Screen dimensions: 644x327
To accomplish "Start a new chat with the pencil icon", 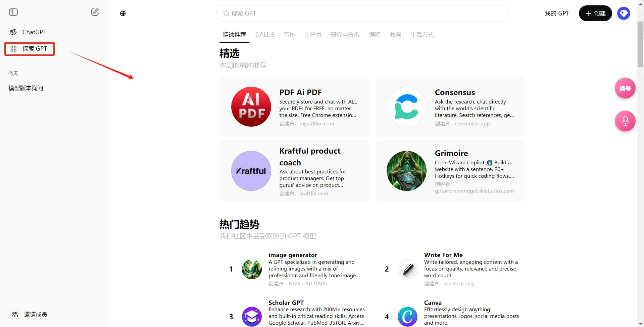I will pos(95,12).
